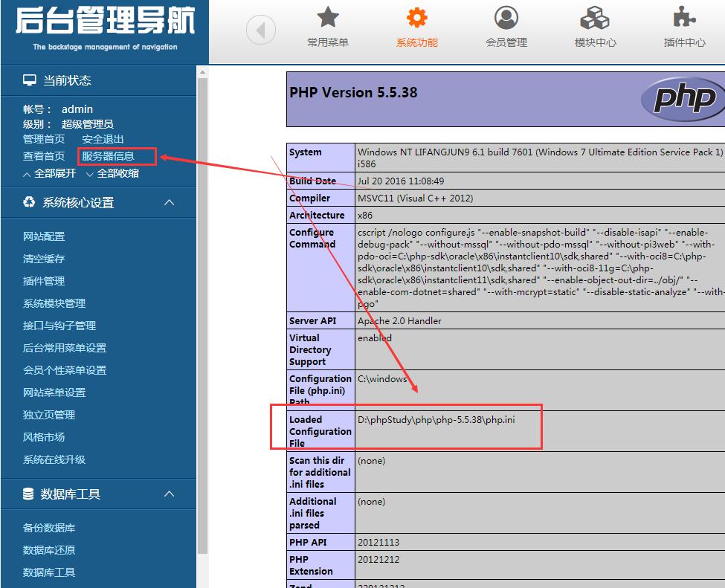This screenshot has width=725, height=588.
Task: Collapse all menus with 全部收缩
Action: [112, 173]
